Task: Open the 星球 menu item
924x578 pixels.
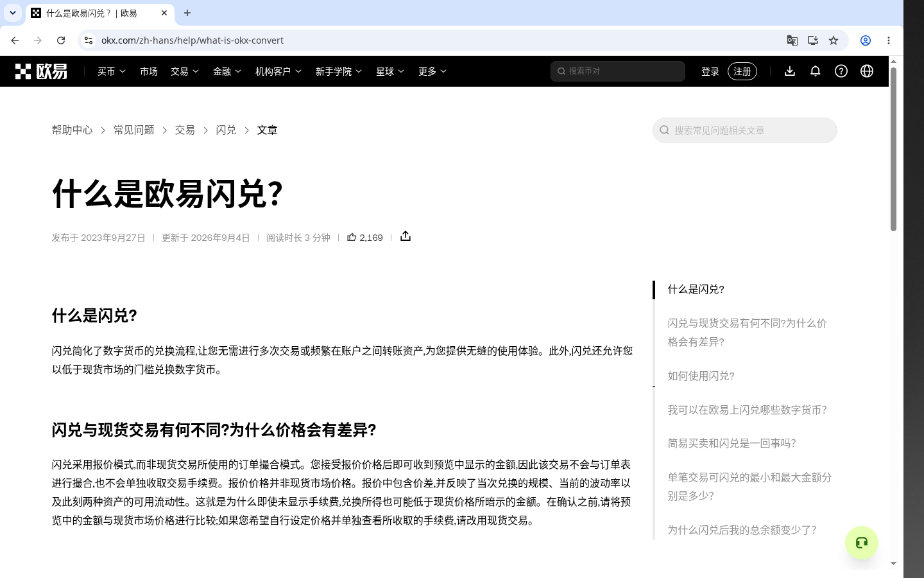Action: click(390, 71)
